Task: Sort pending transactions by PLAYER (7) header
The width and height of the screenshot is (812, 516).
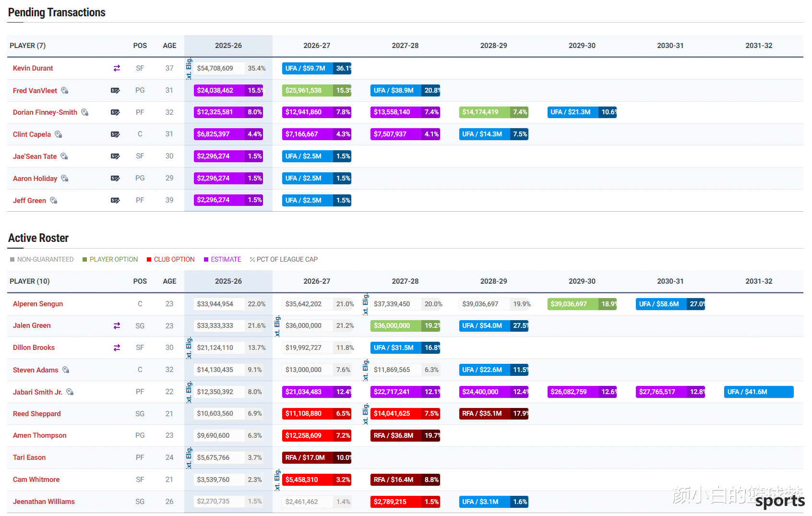Action: 27,46
